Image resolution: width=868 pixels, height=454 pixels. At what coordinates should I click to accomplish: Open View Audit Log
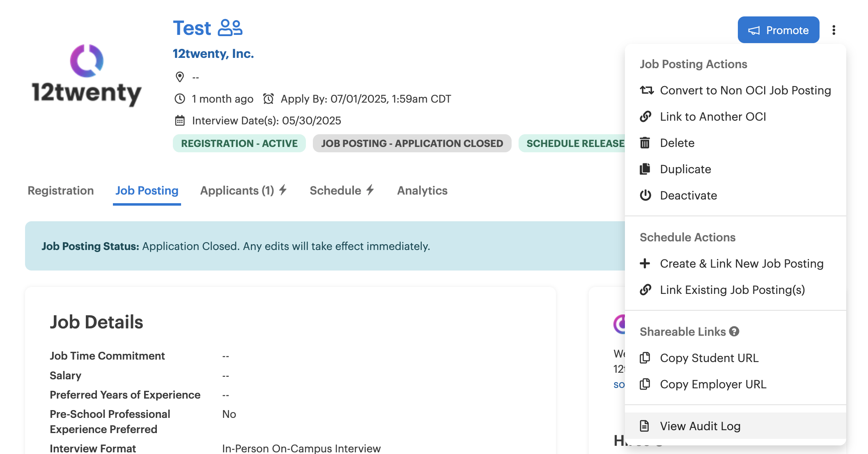click(x=700, y=426)
